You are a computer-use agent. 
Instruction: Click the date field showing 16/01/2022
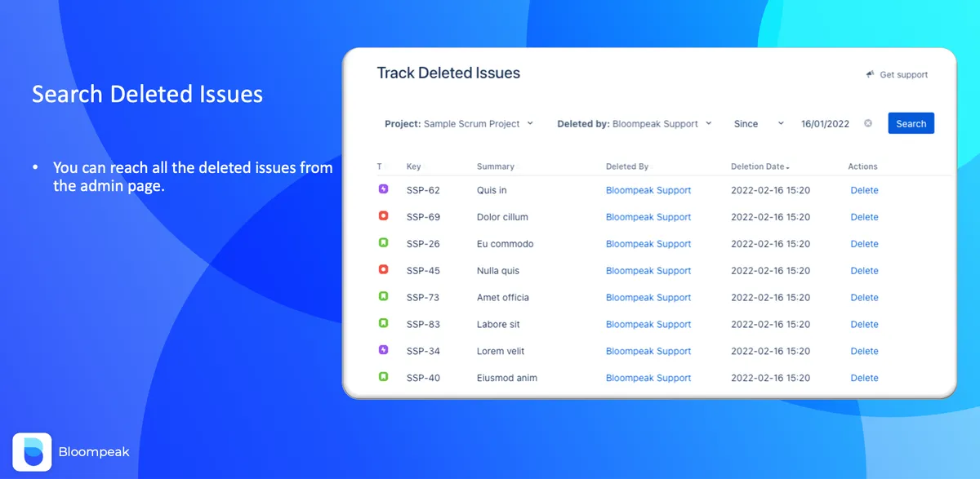tap(825, 124)
